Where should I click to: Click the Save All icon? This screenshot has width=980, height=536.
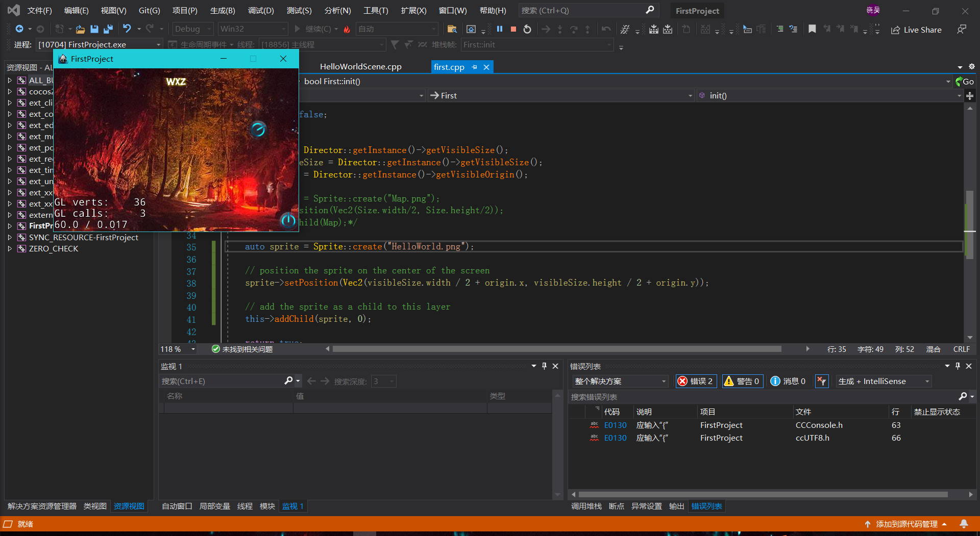108,29
